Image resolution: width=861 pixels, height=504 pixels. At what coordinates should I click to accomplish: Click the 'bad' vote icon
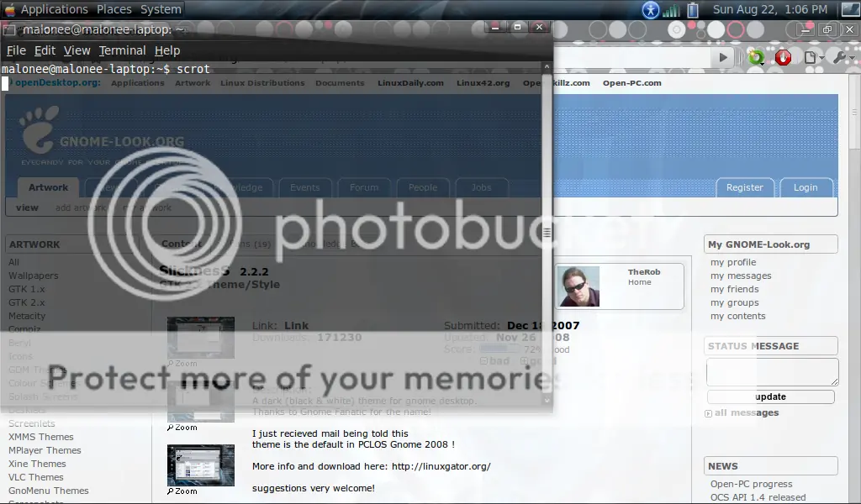[483, 361]
